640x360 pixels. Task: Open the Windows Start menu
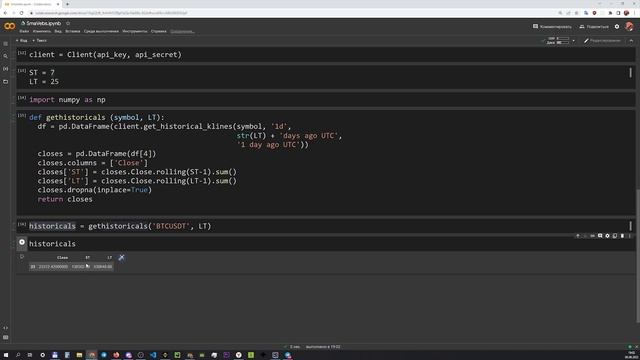tap(6, 355)
